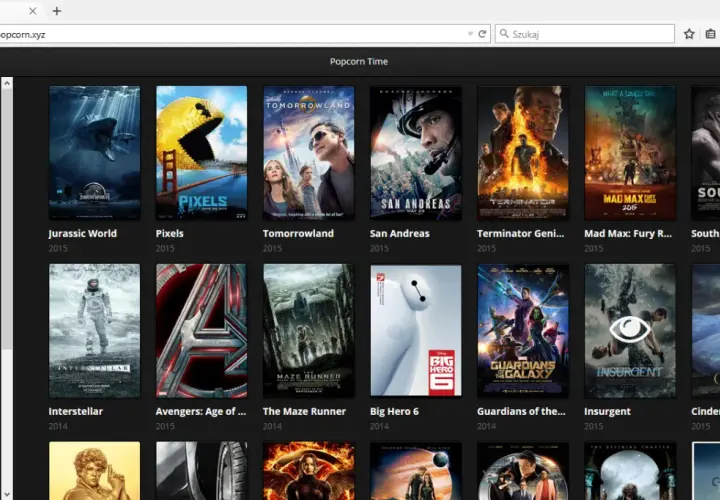Select the 'Pixels' title text

coord(169,233)
